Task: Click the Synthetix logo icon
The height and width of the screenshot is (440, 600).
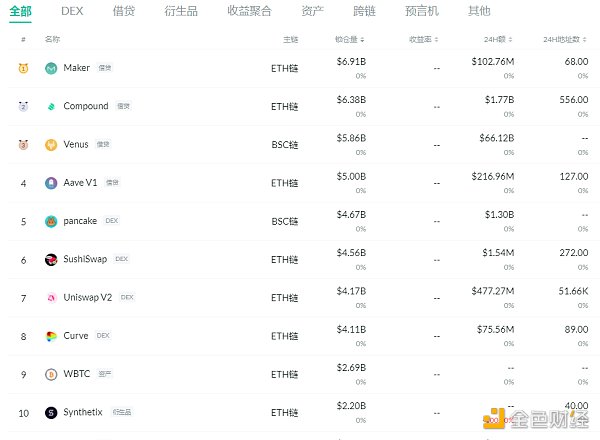Action: [51, 412]
